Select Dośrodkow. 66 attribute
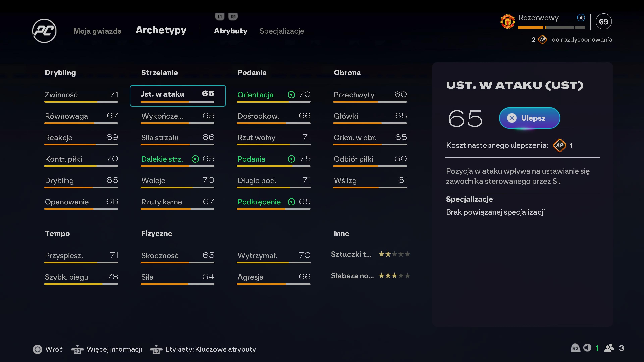 pos(274,118)
